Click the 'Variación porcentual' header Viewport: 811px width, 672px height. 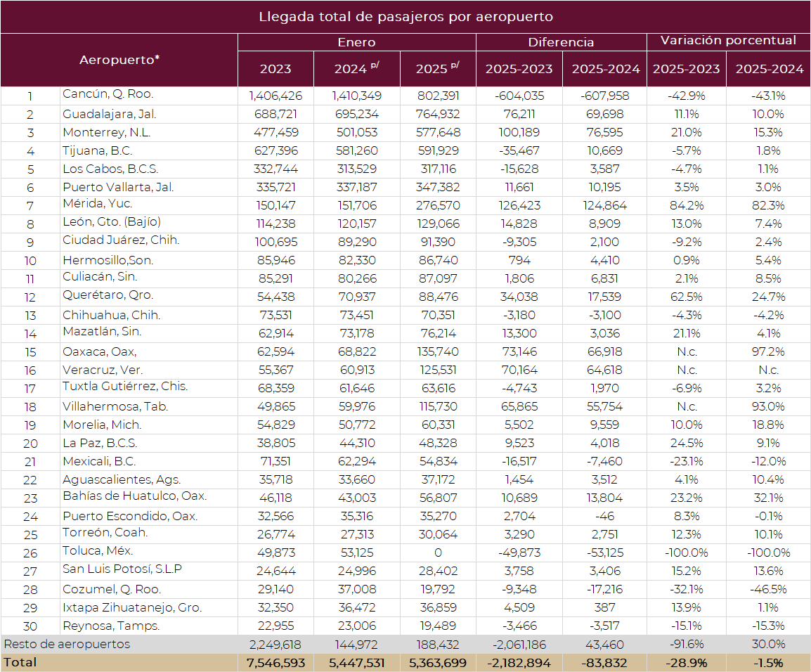(x=728, y=41)
